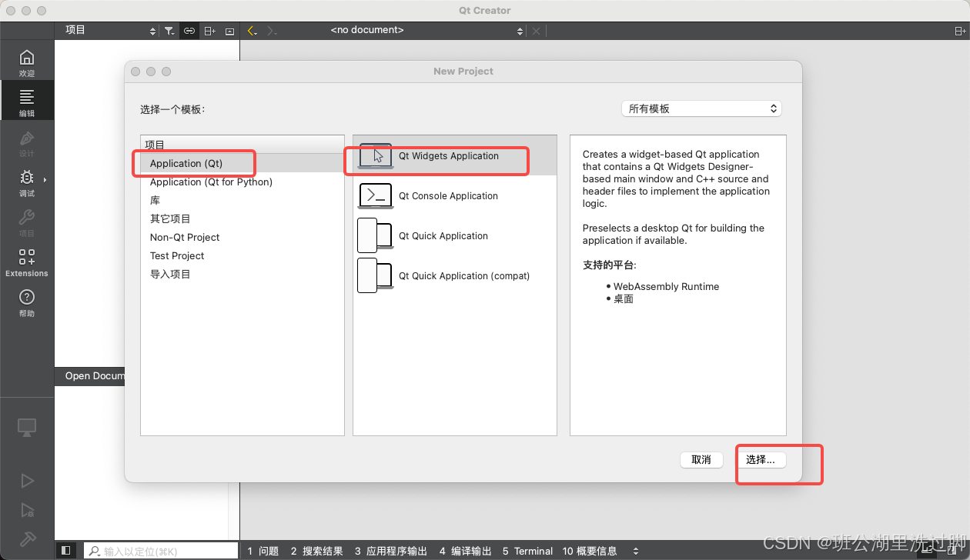Screen dimensions: 970x560
Task: Open the 设计 design mode
Action: click(x=27, y=143)
